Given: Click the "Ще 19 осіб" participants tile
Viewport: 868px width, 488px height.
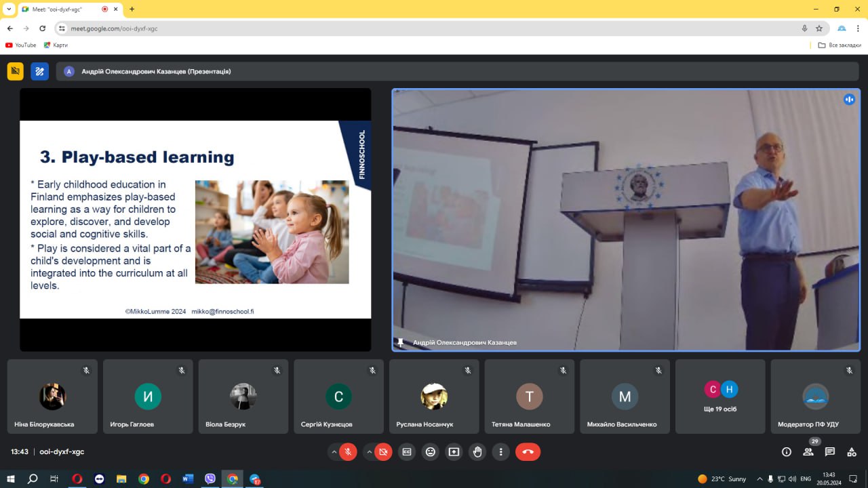Looking at the screenshot, I should pos(720,396).
